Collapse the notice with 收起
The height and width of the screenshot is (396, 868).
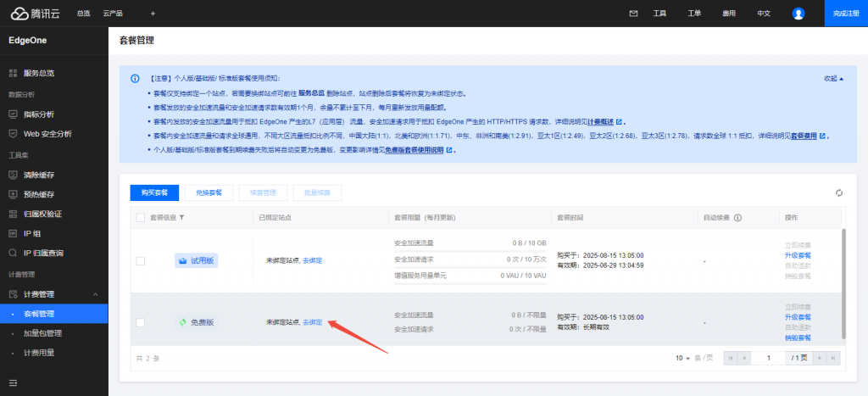[834, 78]
